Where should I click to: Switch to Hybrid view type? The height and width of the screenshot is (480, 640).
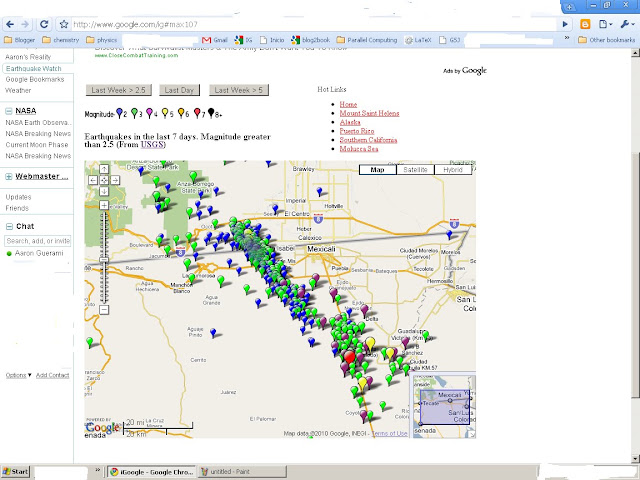pos(453,170)
